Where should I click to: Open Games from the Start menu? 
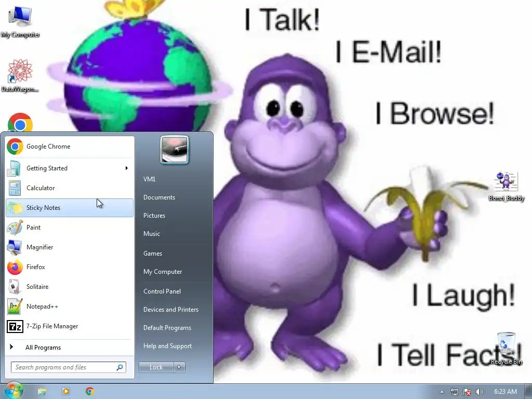[153, 254]
